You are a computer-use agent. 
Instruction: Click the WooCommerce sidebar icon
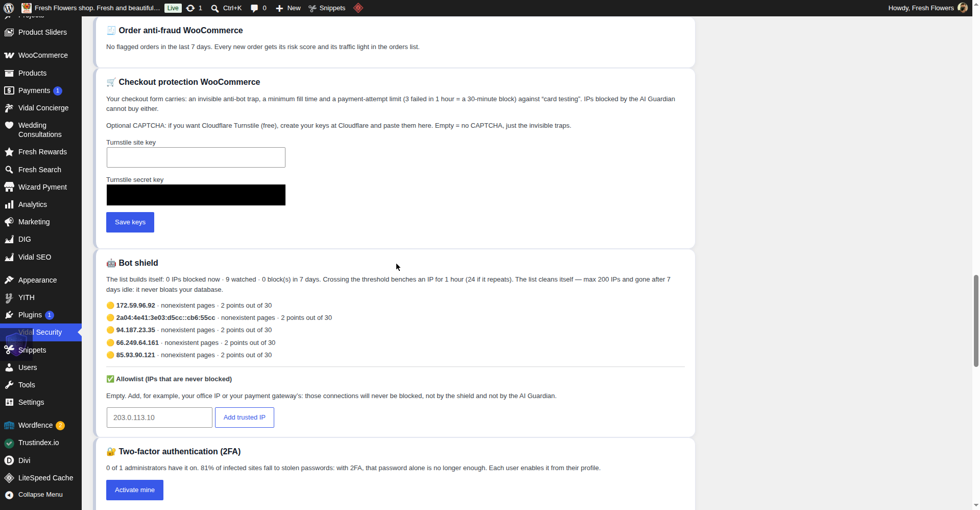pos(9,55)
